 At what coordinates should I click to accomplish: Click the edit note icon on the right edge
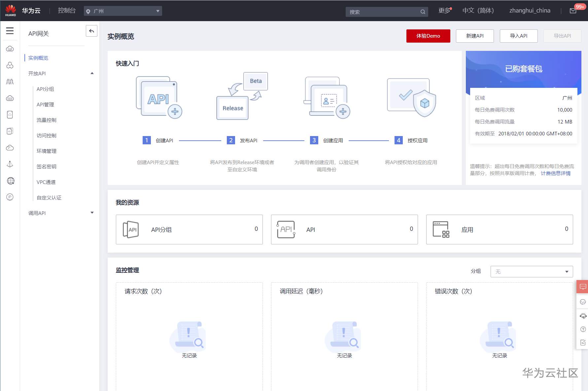583,342
